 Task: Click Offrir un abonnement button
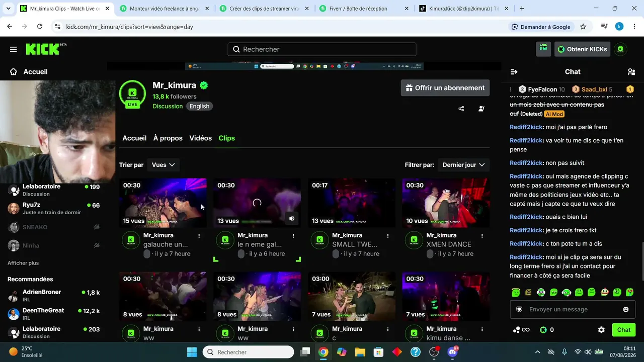pos(445,88)
